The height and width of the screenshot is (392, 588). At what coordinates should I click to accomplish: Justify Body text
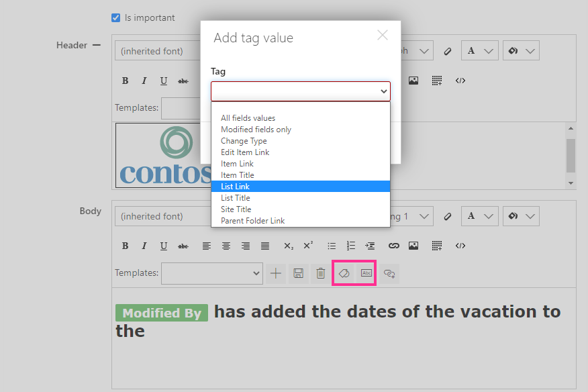pyautogui.click(x=265, y=246)
